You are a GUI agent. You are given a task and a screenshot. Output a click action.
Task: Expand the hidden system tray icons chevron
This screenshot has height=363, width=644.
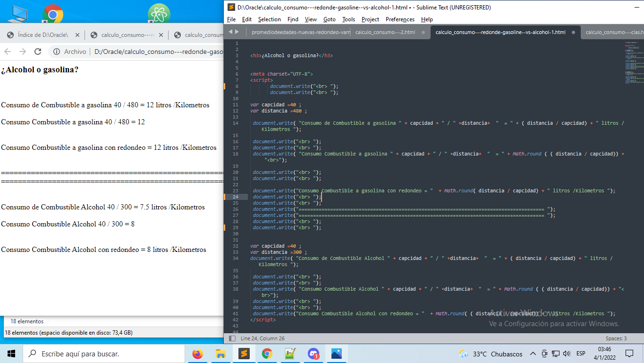[x=533, y=354]
